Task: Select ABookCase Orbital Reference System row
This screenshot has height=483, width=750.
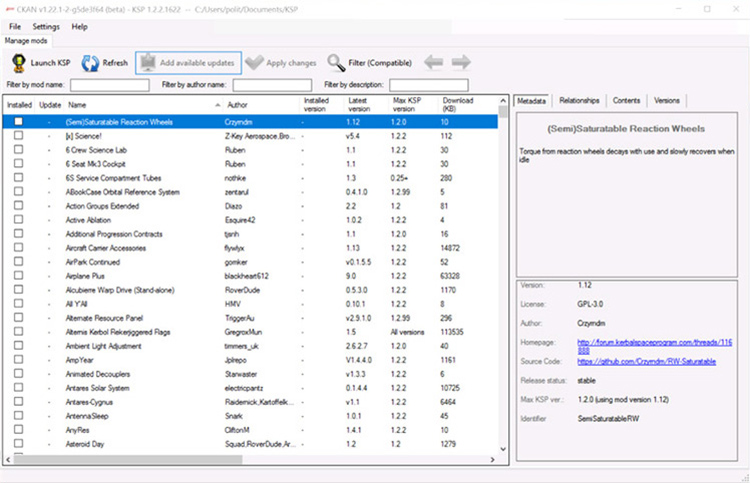Action: (250, 192)
